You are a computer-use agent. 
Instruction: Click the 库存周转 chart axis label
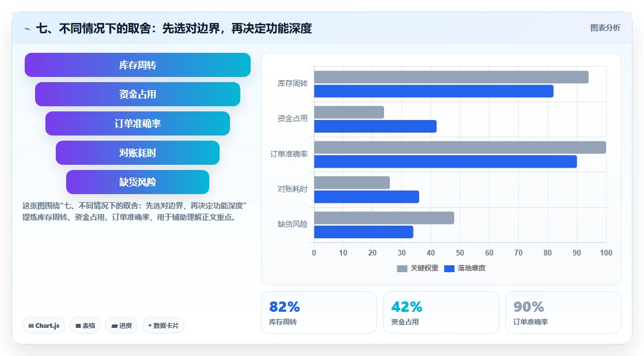pos(293,84)
